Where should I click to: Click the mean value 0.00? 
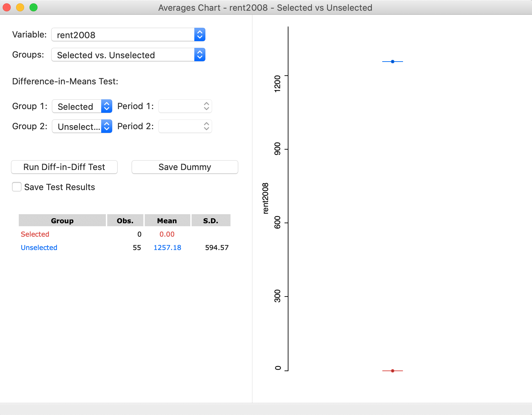[x=167, y=234]
